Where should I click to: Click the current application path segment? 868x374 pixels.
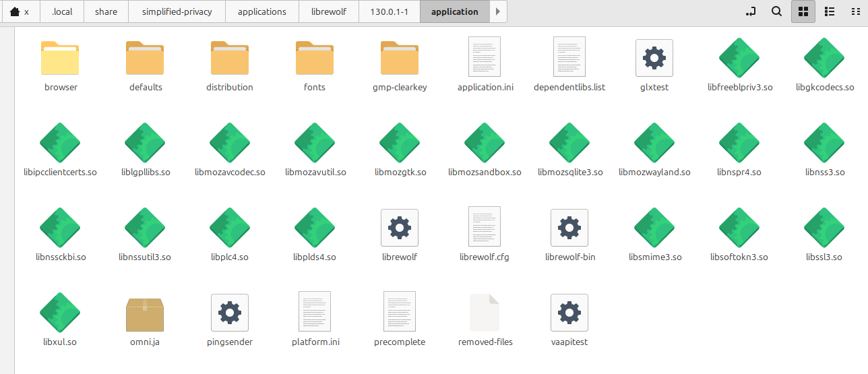455,11
